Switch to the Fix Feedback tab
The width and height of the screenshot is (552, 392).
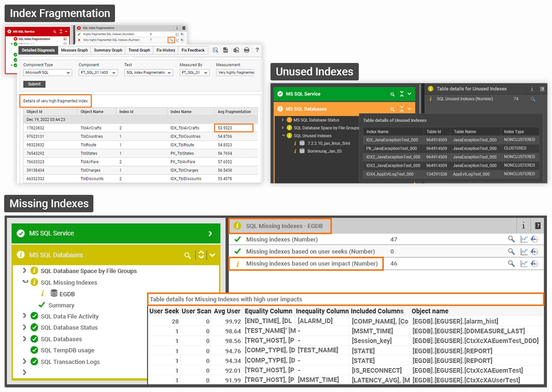point(193,50)
